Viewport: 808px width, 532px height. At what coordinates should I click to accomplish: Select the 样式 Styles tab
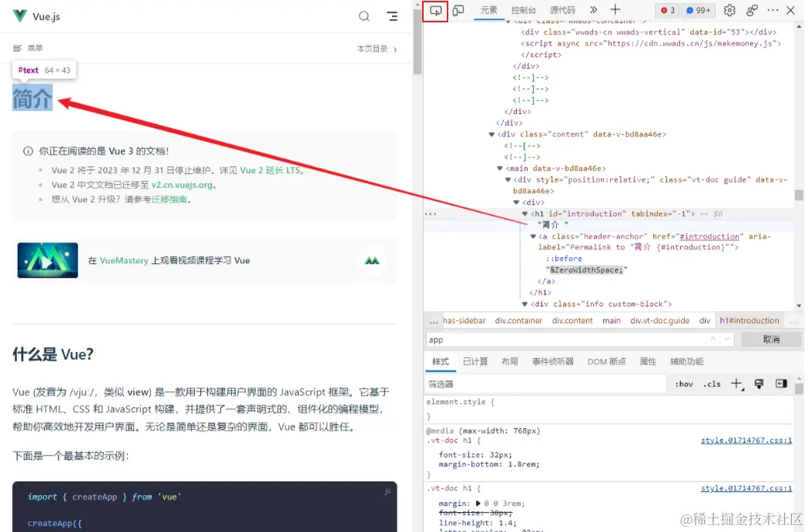pos(441,362)
